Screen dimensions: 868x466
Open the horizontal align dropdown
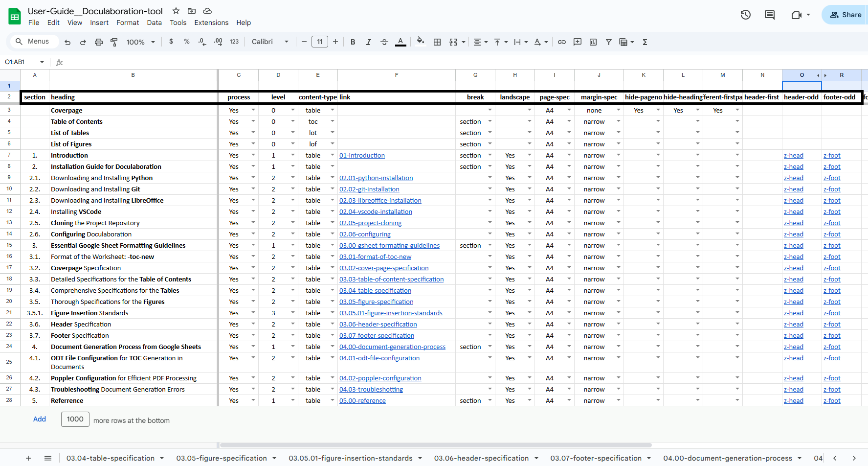click(x=480, y=42)
